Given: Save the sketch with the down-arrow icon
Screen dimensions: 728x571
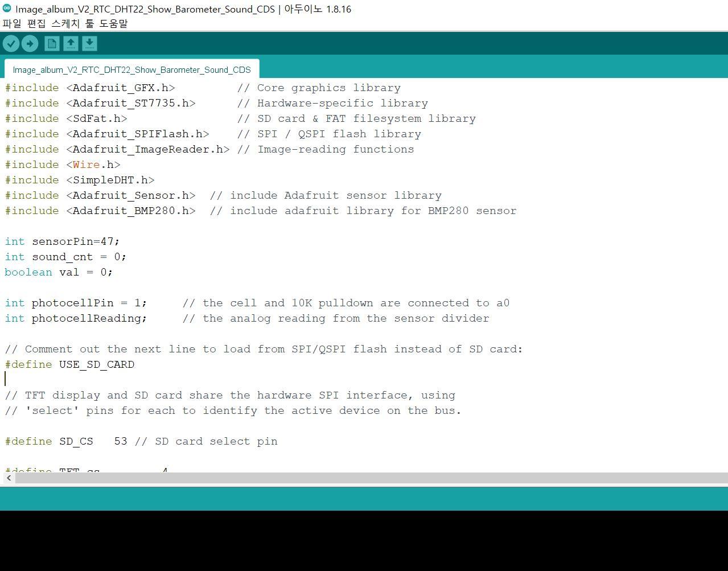Looking at the screenshot, I should click(x=89, y=43).
